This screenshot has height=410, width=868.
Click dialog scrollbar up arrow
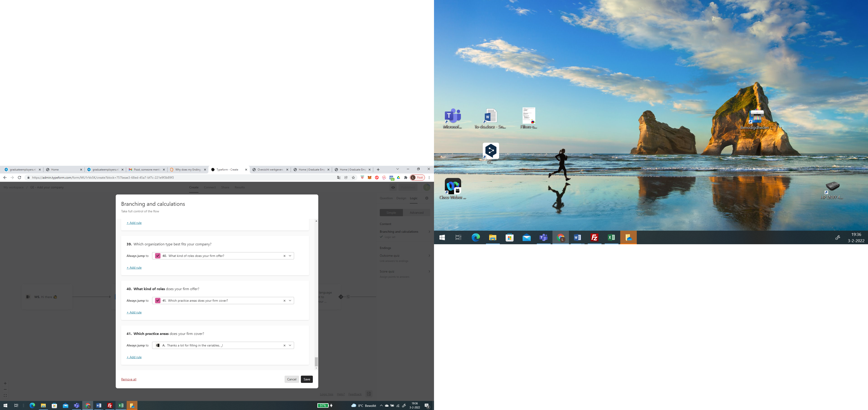click(316, 221)
